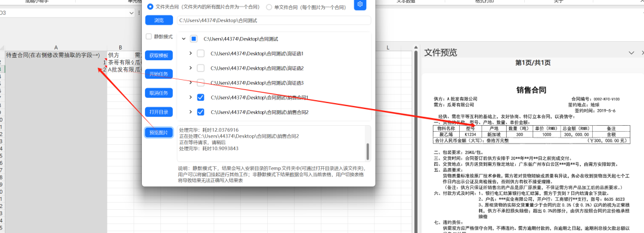Click the 300,000.00 total amount cell

[x=576, y=134]
